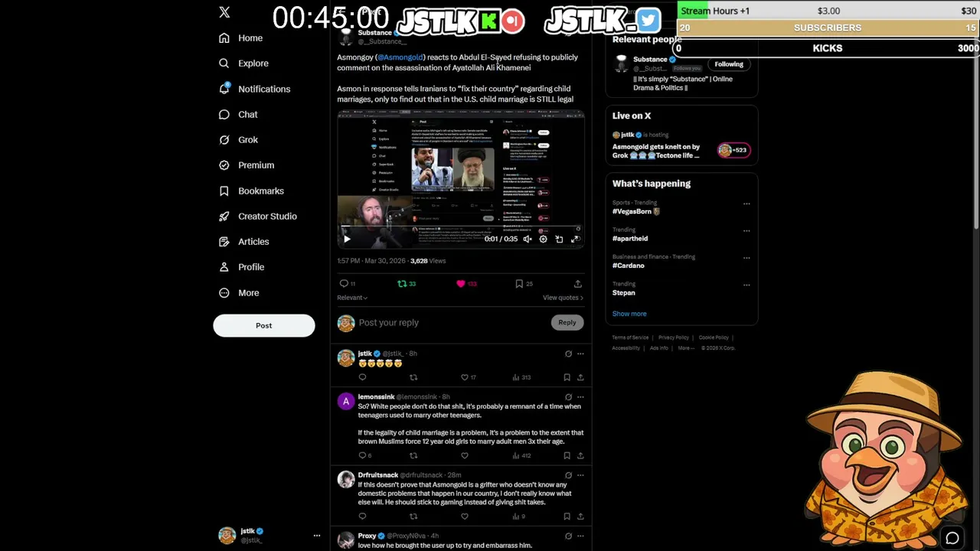Like jstlk's reply with 17 likes

[468, 377]
